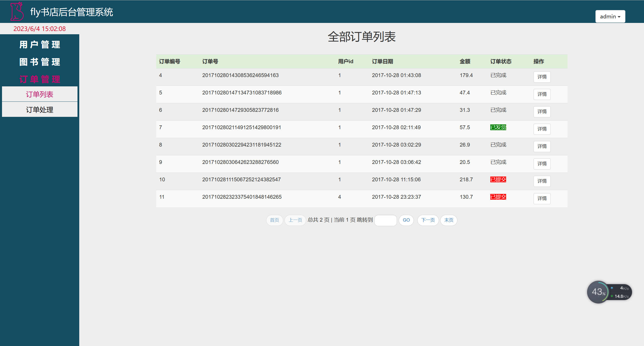Click the 首页 first page link
This screenshot has height=346, width=644.
274,220
